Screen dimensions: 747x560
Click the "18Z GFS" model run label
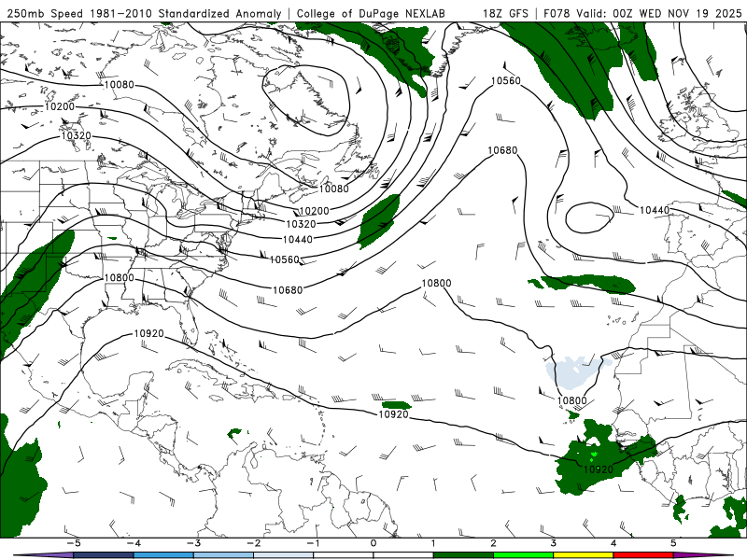pos(505,13)
